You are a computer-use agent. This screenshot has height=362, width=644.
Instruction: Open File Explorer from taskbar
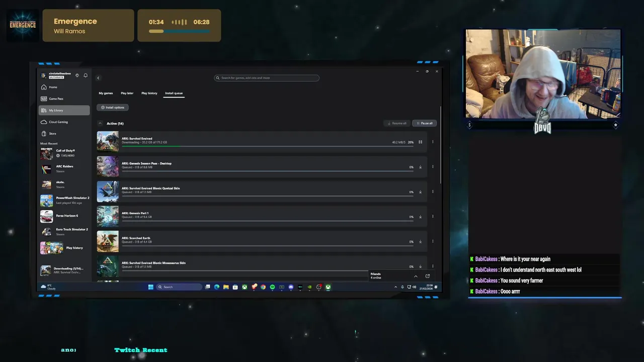click(226, 287)
